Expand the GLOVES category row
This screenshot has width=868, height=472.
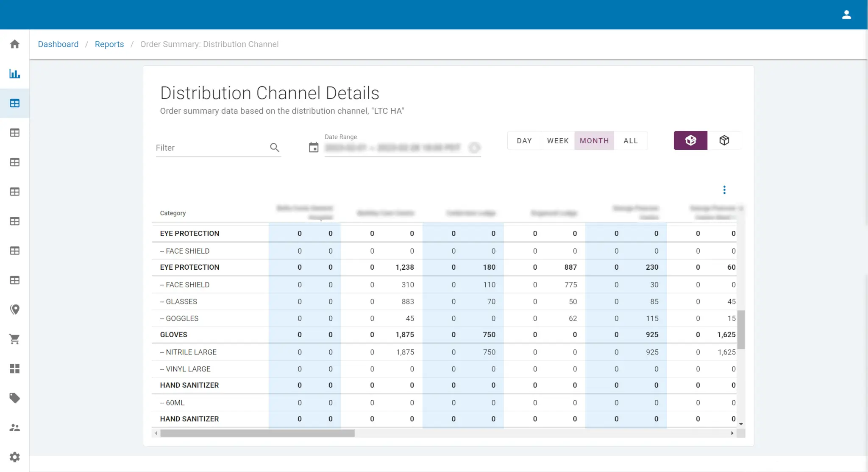[x=174, y=334]
